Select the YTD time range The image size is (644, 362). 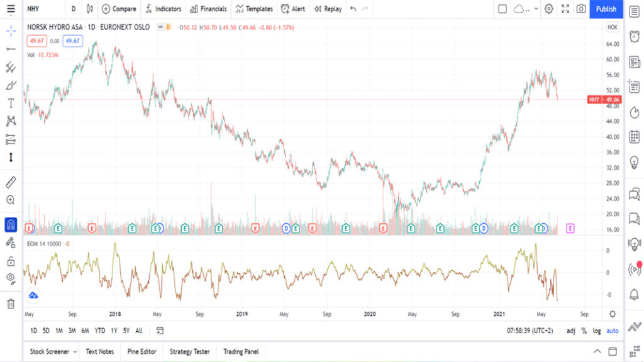100,331
